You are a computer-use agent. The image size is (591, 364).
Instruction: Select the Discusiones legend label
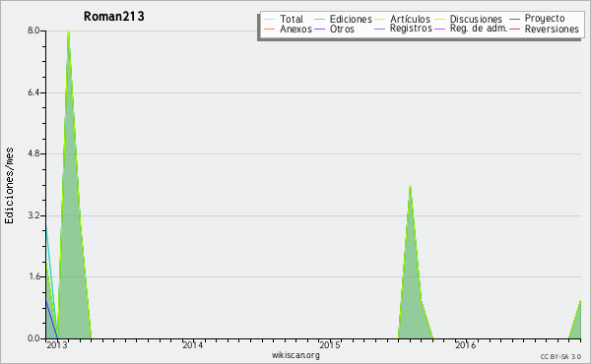pyautogui.click(x=476, y=19)
